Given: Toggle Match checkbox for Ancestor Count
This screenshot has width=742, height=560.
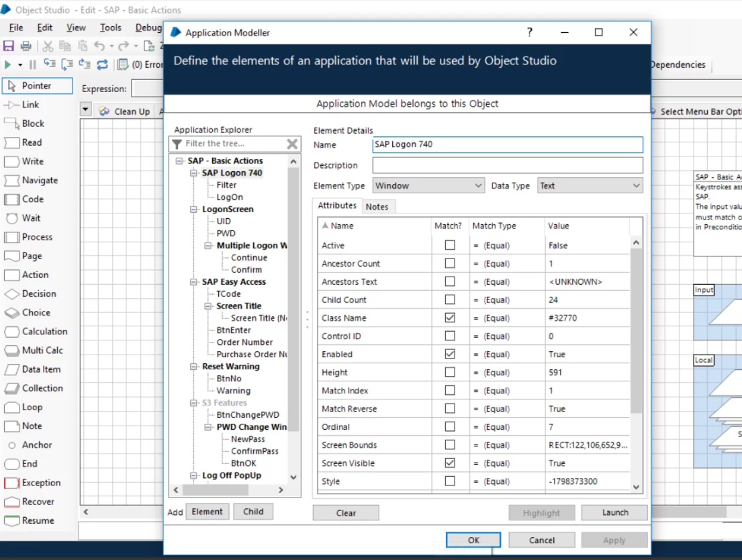Looking at the screenshot, I should (450, 263).
